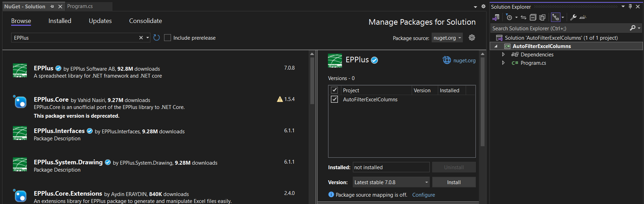The width and height of the screenshot is (644, 204).
Task: Clear the EPPlus search text
Action: pos(141,38)
